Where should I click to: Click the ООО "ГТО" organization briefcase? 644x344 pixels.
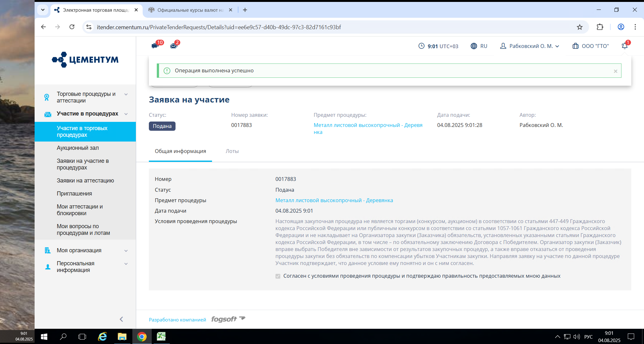click(x=590, y=46)
